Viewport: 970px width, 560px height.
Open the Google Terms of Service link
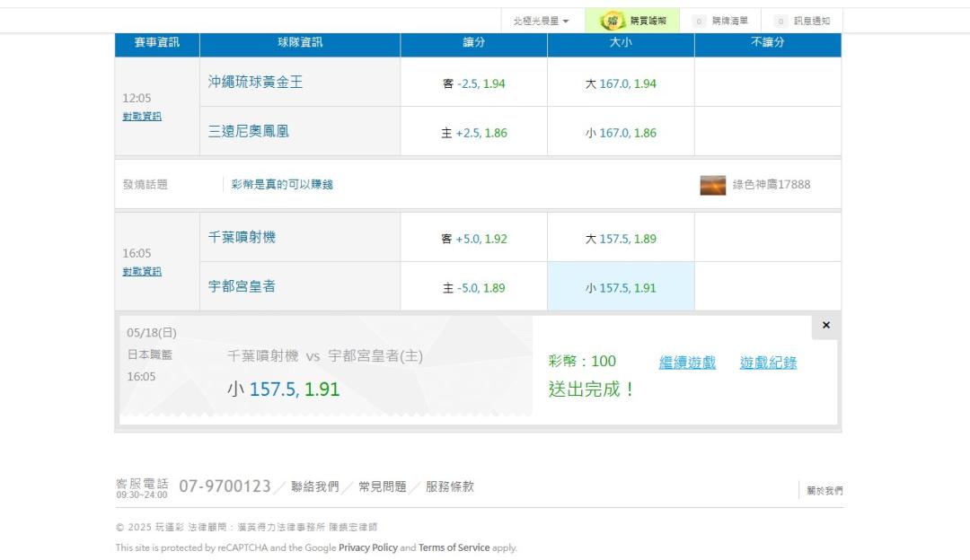(454, 547)
